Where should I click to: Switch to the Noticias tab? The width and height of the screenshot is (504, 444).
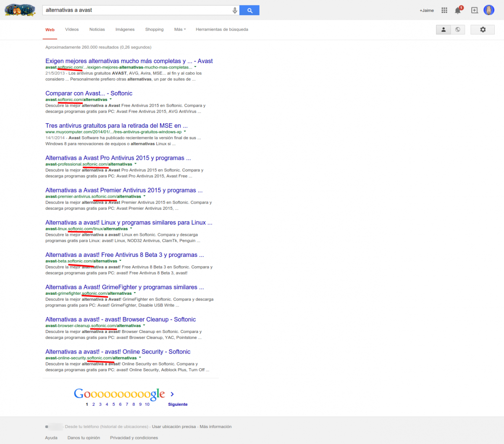click(97, 29)
